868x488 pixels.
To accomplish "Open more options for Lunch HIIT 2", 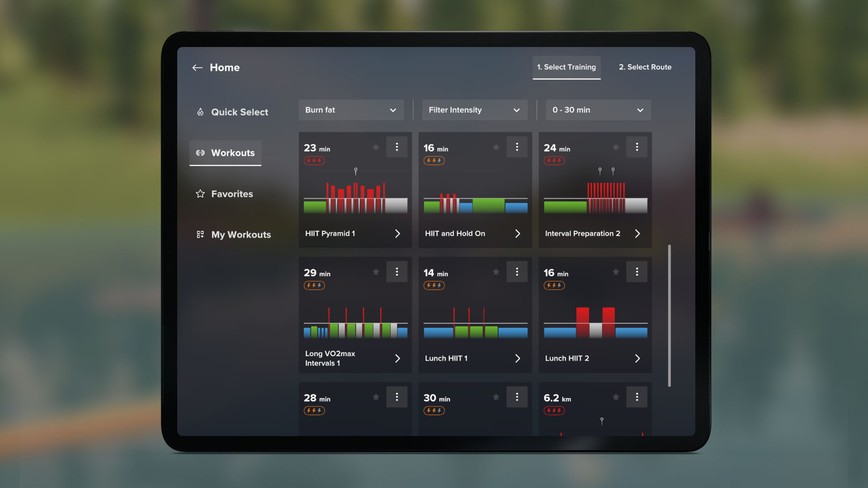I will (x=637, y=272).
